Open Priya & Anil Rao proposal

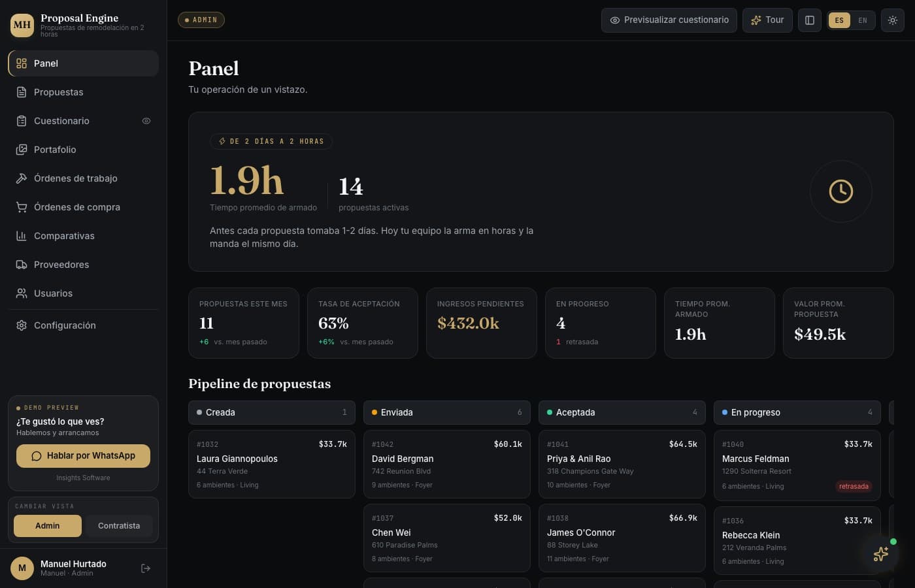(x=622, y=464)
